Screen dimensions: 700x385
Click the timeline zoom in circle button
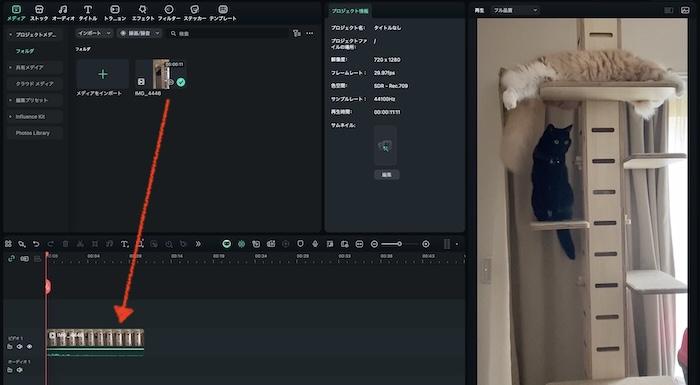coord(426,244)
